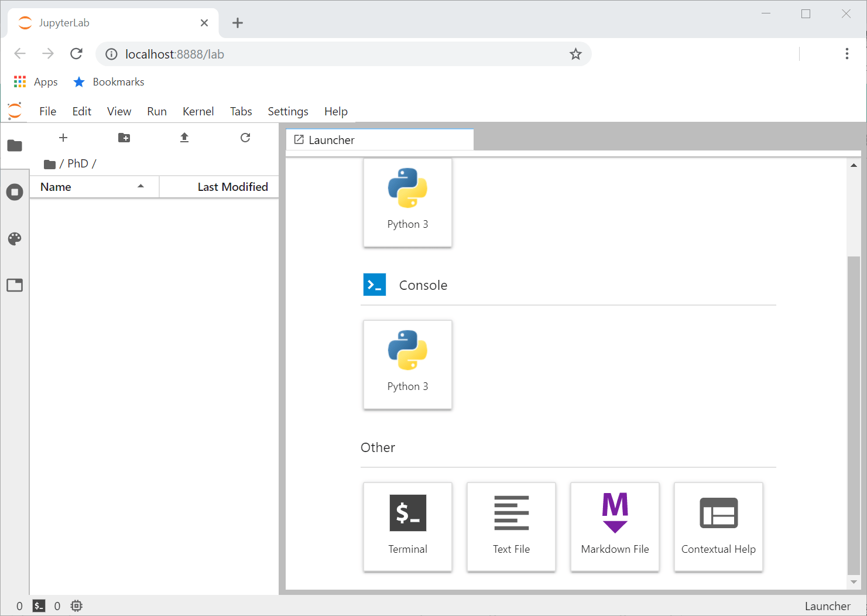Click the Console section icon
Image resolution: width=867 pixels, height=616 pixels.
[375, 285]
